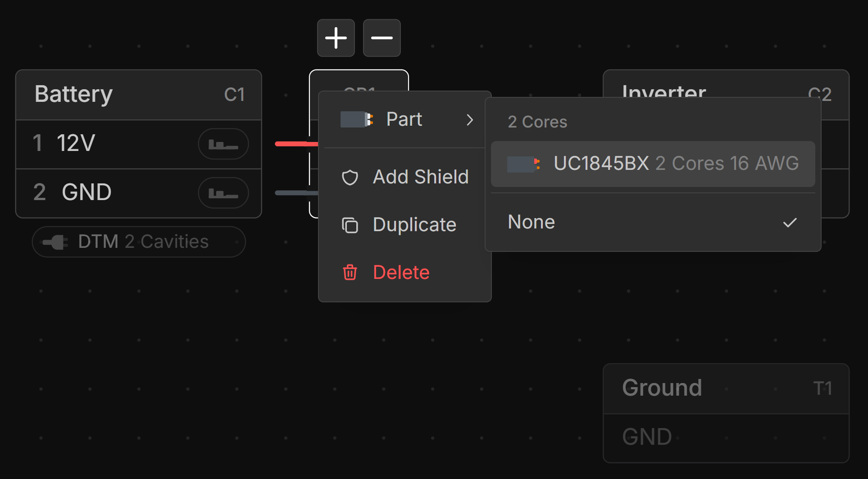Select Add Shield from context menu
This screenshot has width=868, height=479.
420,177
